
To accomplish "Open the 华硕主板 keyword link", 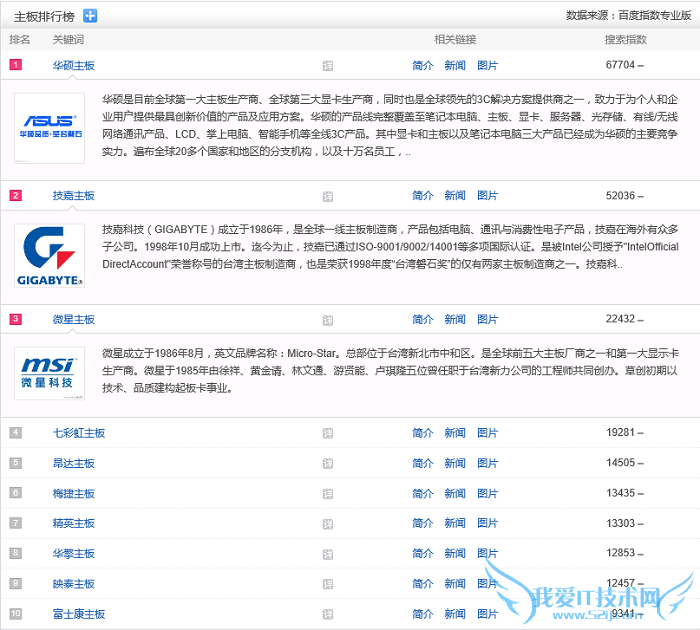I will [74, 66].
